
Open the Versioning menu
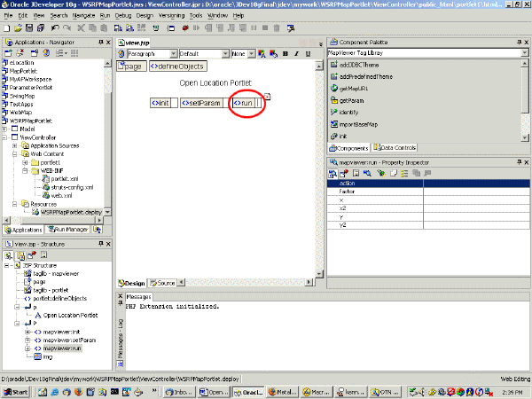(x=171, y=16)
